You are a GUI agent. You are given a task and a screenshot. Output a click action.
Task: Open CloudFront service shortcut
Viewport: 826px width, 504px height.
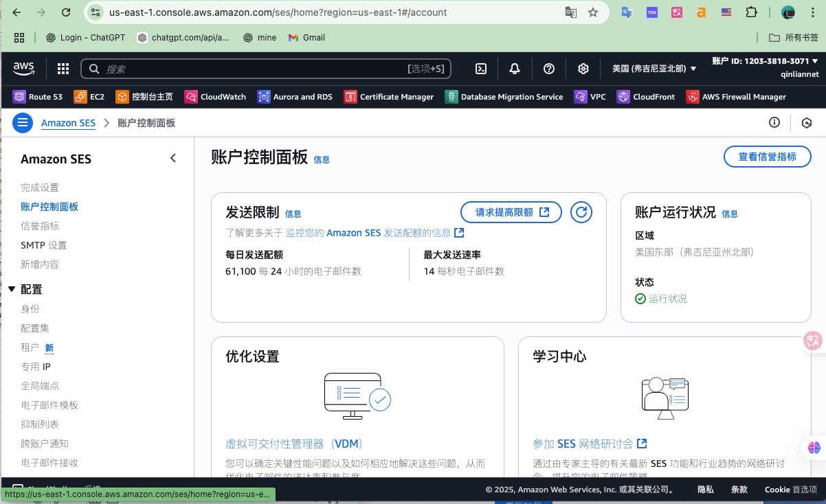646,97
